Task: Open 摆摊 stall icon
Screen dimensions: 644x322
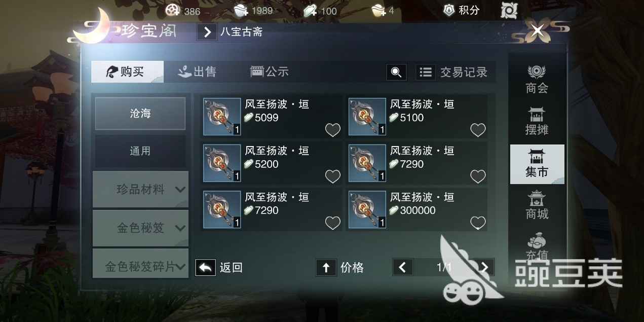Action: (x=537, y=121)
